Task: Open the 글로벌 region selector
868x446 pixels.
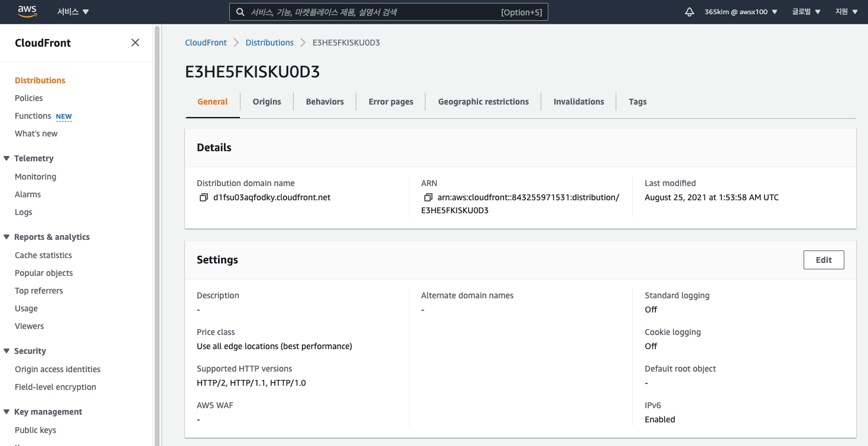Action: click(x=807, y=12)
